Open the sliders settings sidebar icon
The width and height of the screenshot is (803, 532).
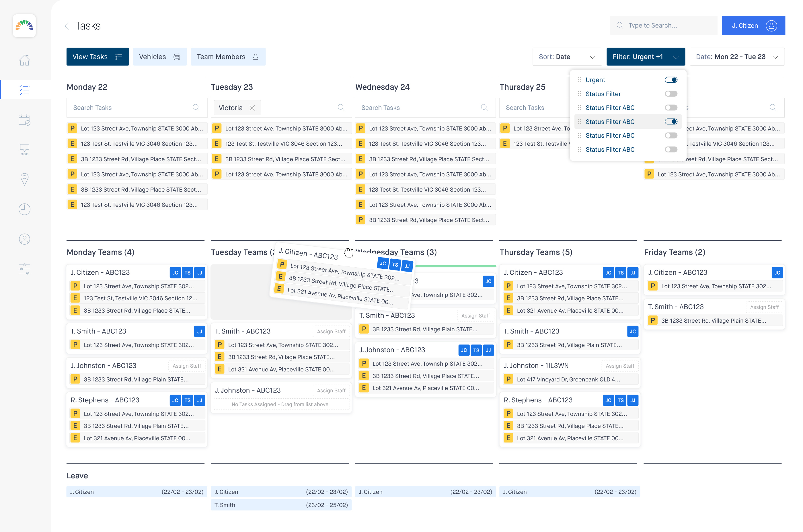coord(24,269)
